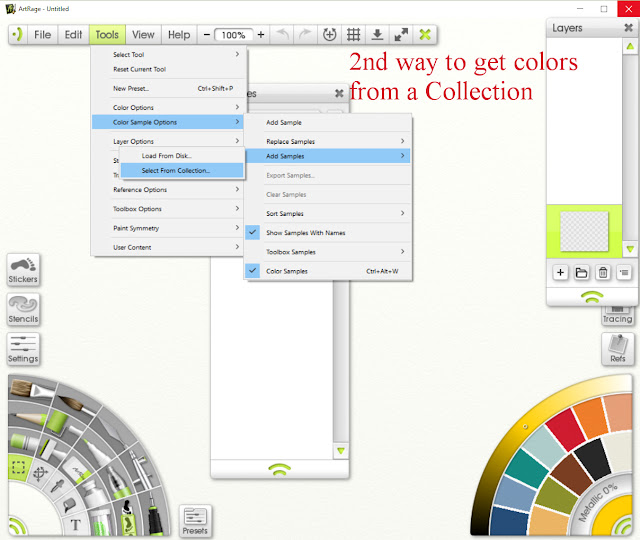Image resolution: width=640 pixels, height=540 pixels.
Task: Open the Edit menu
Action: pos(73,35)
